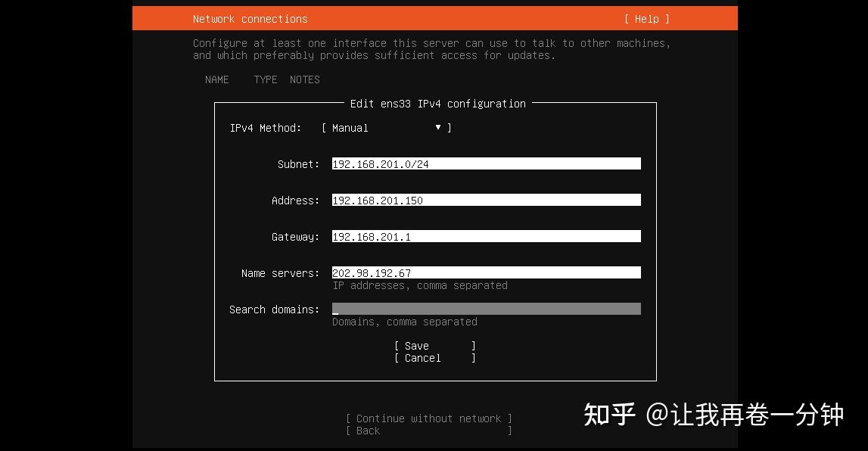Screen dimensions: 868x451
Task: Expand the IPv4 Method selection showing Manual
Action: [x=386, y=127]
